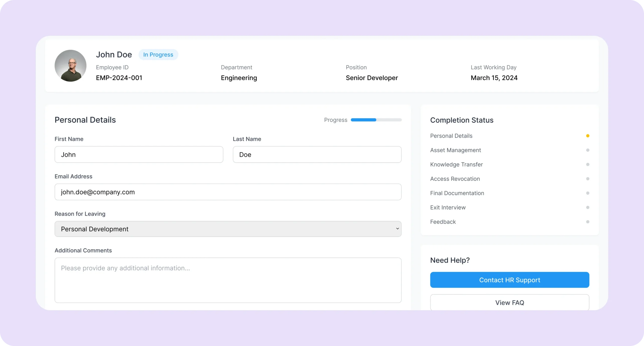Click the gray Final Documentation status dot
Viewport: 644px width, 346px height.
pos(587,193)
